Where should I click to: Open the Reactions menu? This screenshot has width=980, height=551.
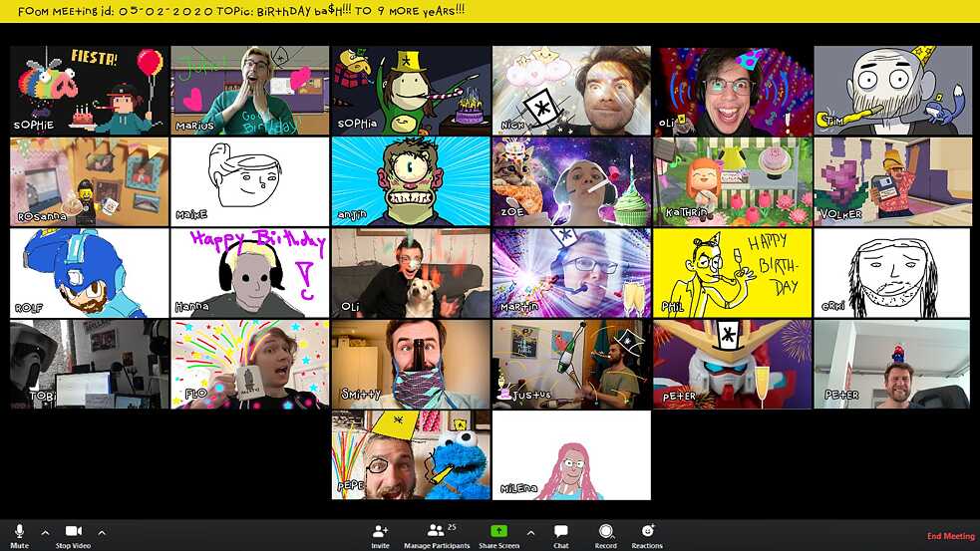tap(647, 536)
